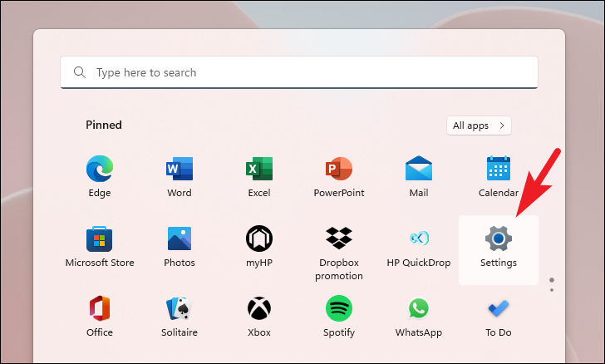Open the Calendar app icon
Image resolution: width=605 pixels, height=364 pixels.
click(499, 169)
